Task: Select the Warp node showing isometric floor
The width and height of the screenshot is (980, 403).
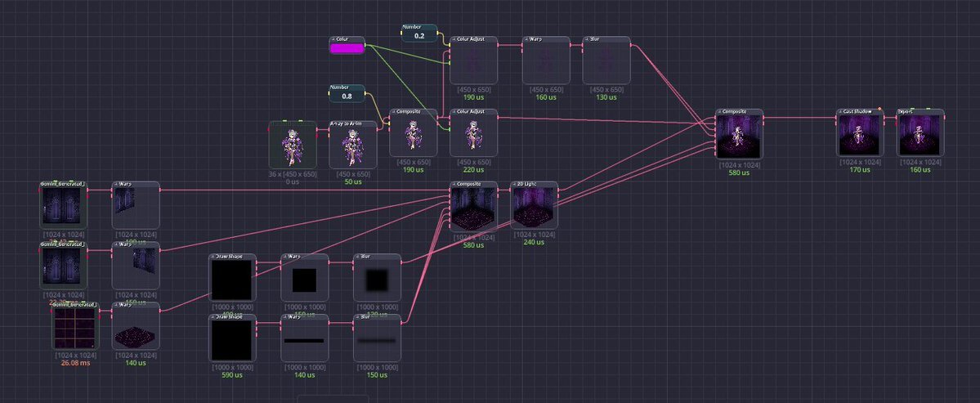Action: (136, 329)
